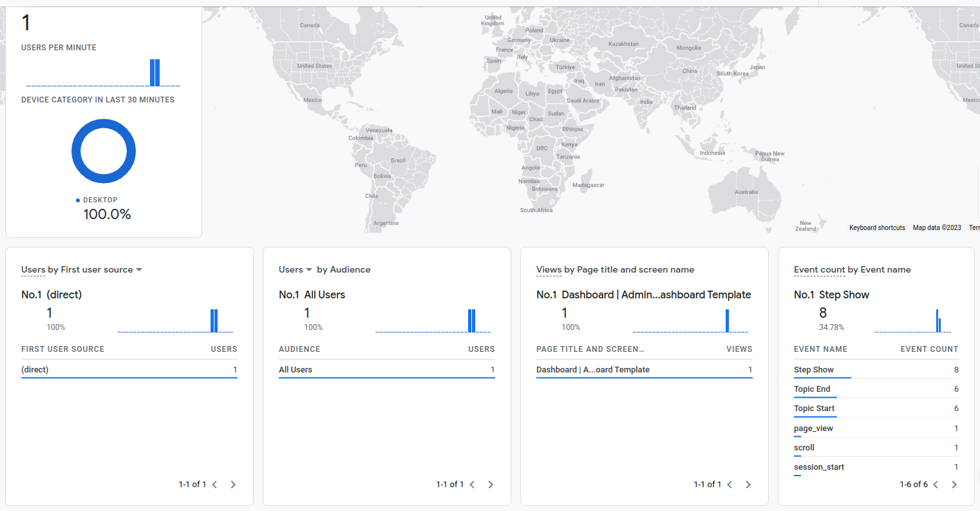The image size is (980, 511).
Task: Click previous-page chevron on Event count card
Action: pos(936,484)
